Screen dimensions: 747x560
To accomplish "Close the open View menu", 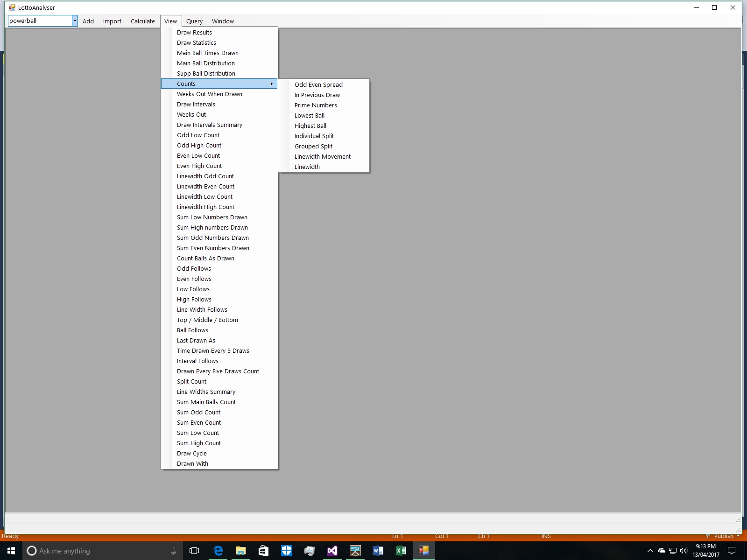I will tap(170, 21).
